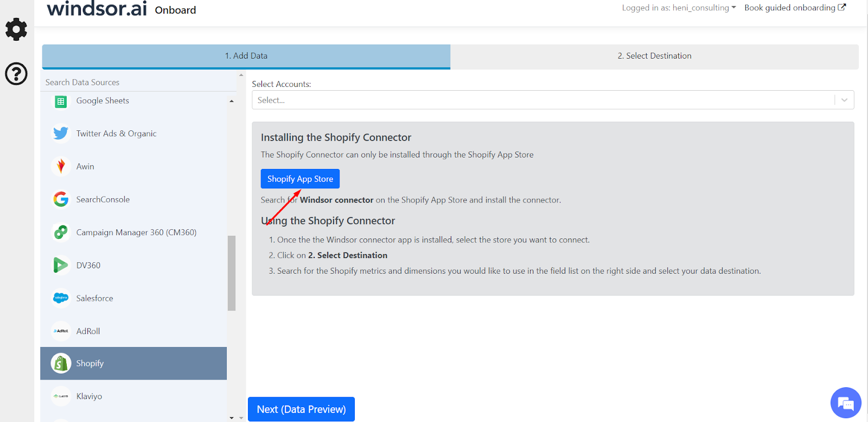Click the windsor.ai logo

(x=97, y=9)
